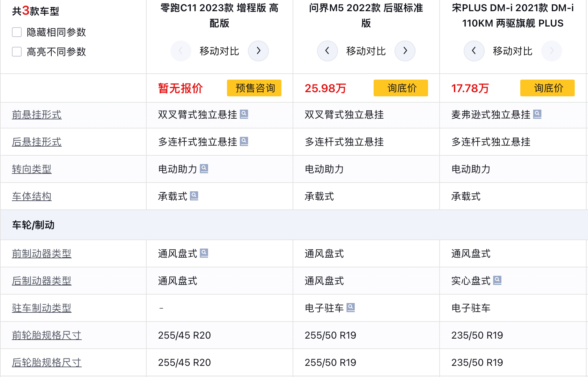Click the 车轮/制动 section header
This screenshot has height=377, width=588.
point(294,225)
